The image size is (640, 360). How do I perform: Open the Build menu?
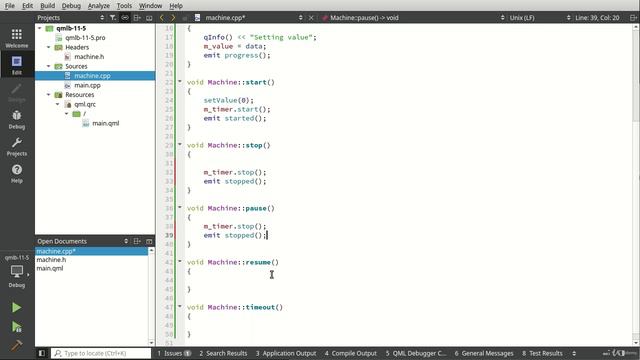point(47,6)
